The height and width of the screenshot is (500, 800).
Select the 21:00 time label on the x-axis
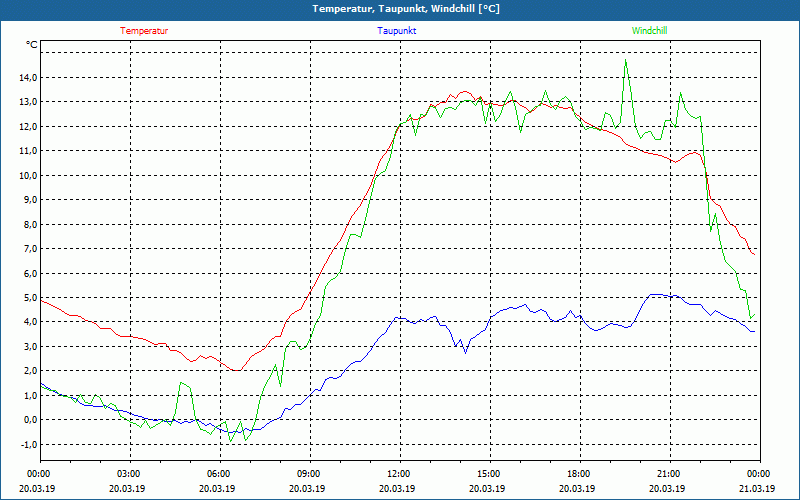(668, 474)
